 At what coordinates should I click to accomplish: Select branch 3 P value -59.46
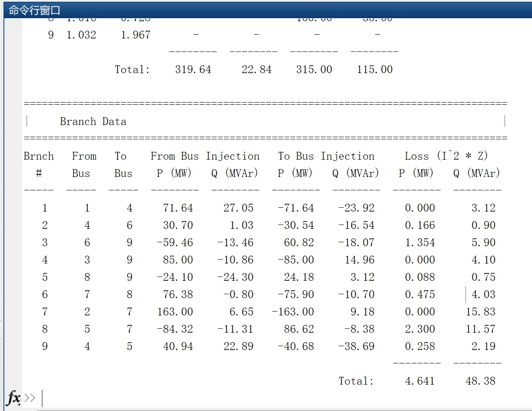point(175,243)
